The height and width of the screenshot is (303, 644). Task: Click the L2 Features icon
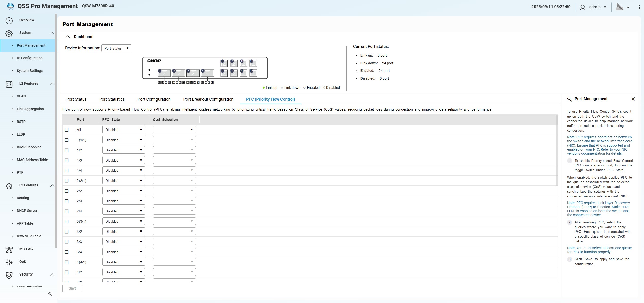tap(9, 84)
